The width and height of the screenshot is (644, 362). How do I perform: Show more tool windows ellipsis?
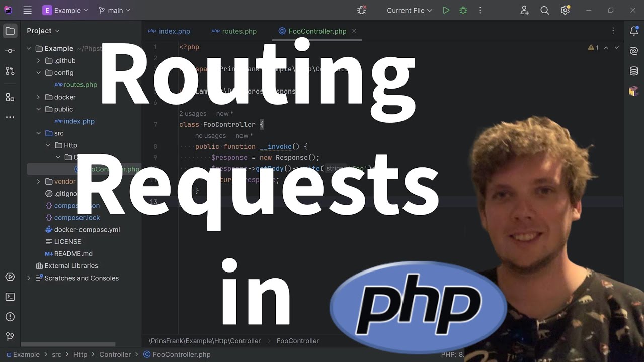click(10, 117)
